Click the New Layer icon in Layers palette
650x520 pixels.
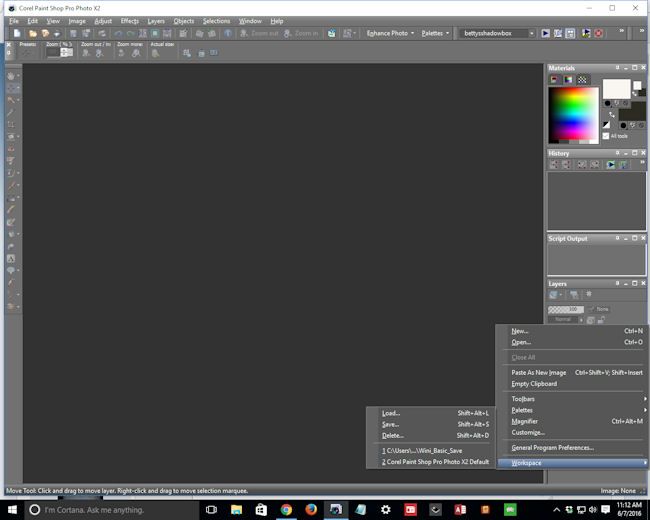(x=553, y=295)
